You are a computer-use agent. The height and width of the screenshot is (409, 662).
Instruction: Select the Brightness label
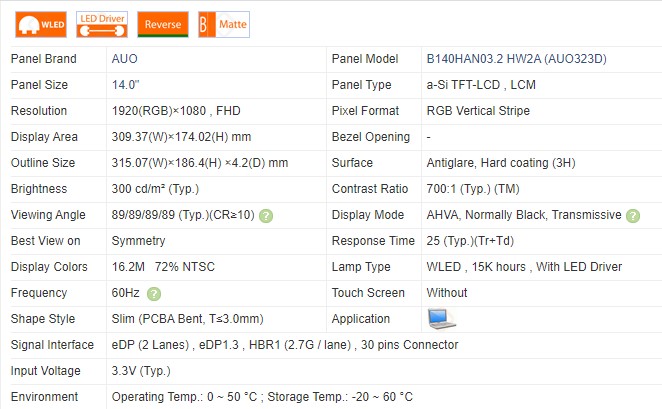(39, 189)
